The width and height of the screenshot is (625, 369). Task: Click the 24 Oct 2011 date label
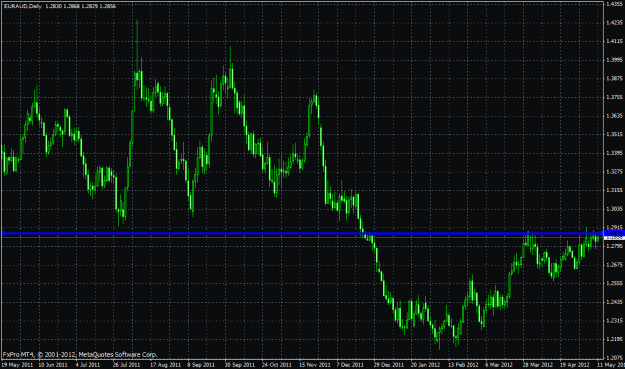click(277, 365)
